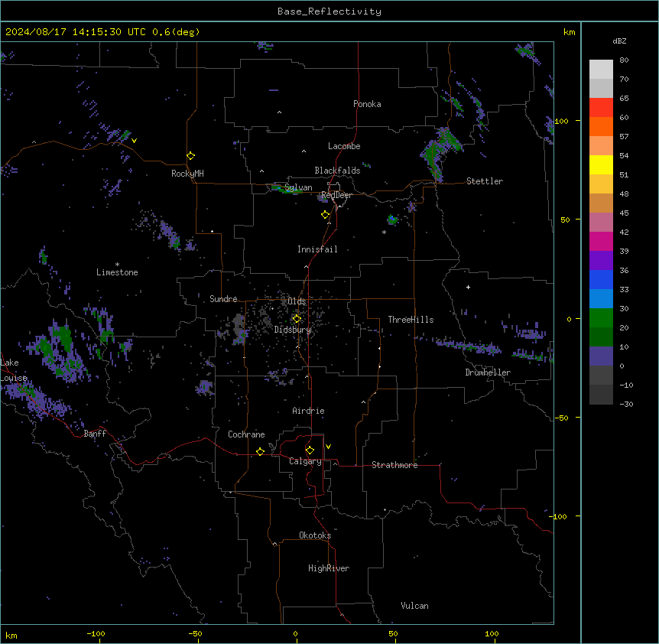Click the yellow diamond marker near RockyMH

191,156
